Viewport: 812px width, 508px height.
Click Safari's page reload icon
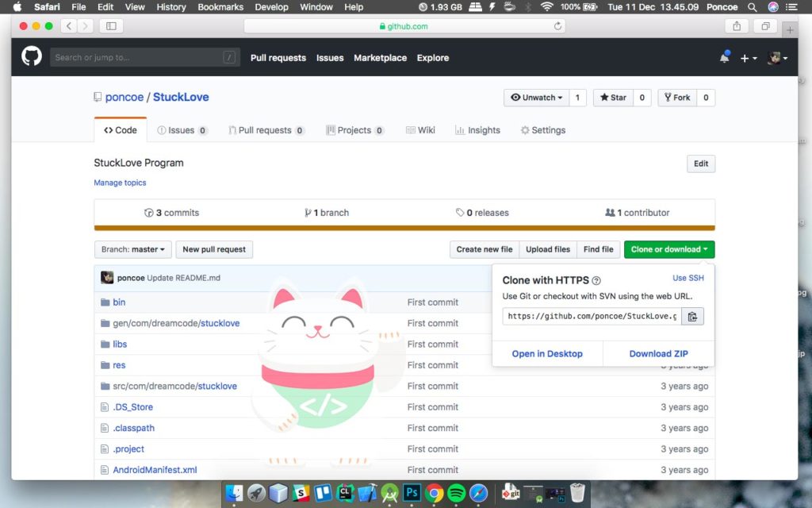(x=557, y=26)
